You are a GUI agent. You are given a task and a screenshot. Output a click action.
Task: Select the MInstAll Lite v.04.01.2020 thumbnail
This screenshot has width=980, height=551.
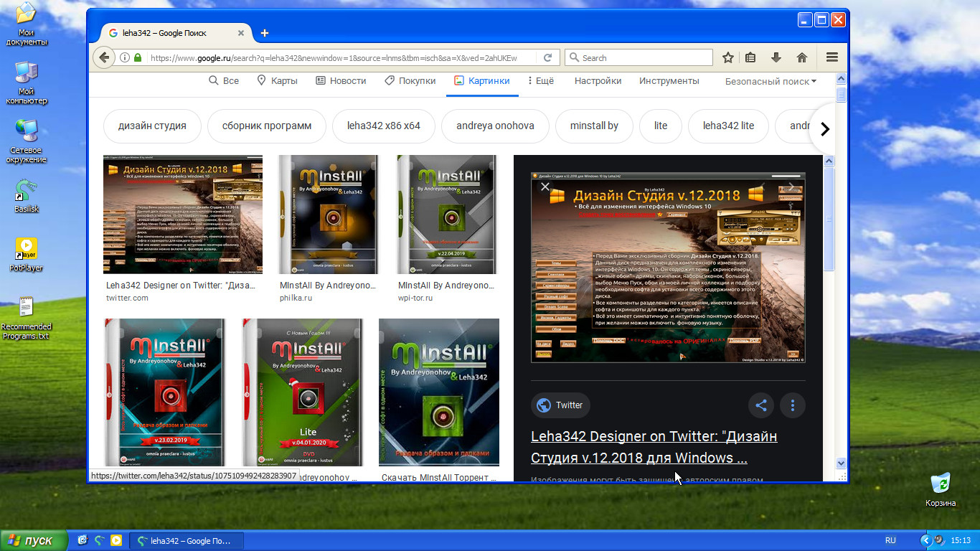pyautogui.click(x=303, y=392)
